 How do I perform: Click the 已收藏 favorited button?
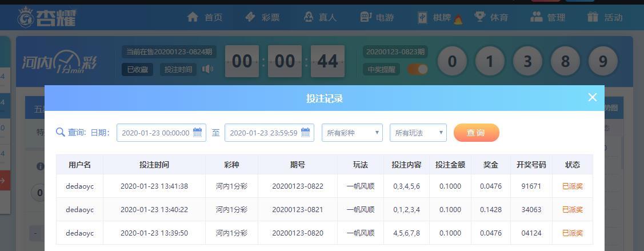coord(137,69)
